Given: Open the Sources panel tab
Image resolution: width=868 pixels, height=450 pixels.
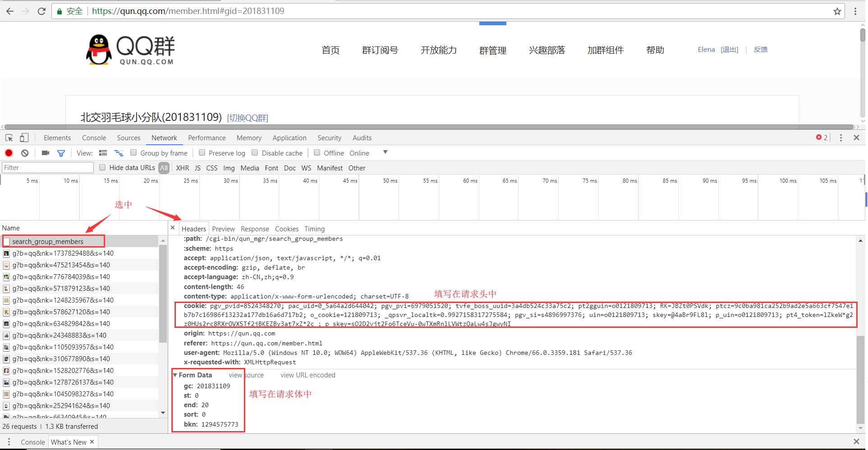Looking at the screenshot, I should coord(129,138).
